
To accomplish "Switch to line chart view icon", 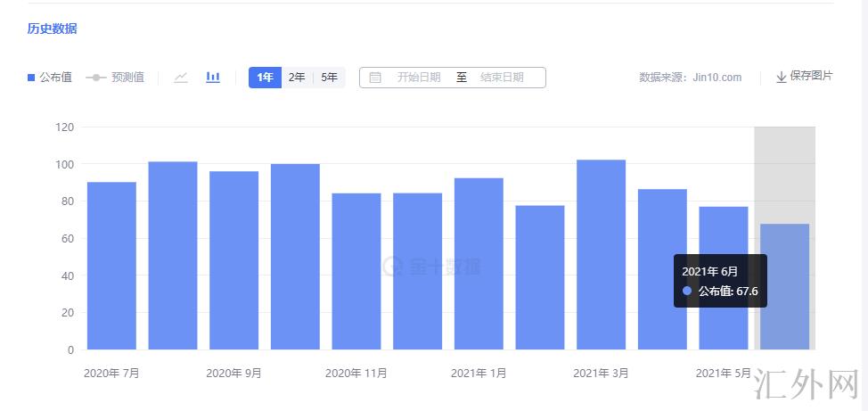I will tap(181, 78).
